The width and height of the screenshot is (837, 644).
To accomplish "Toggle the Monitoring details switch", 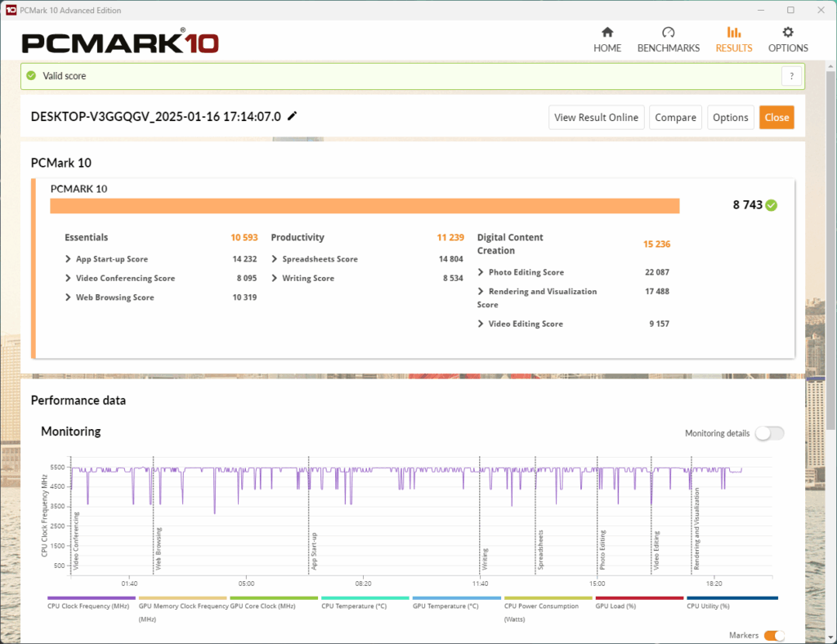I will pyautogui.click(x=769, y=433).
